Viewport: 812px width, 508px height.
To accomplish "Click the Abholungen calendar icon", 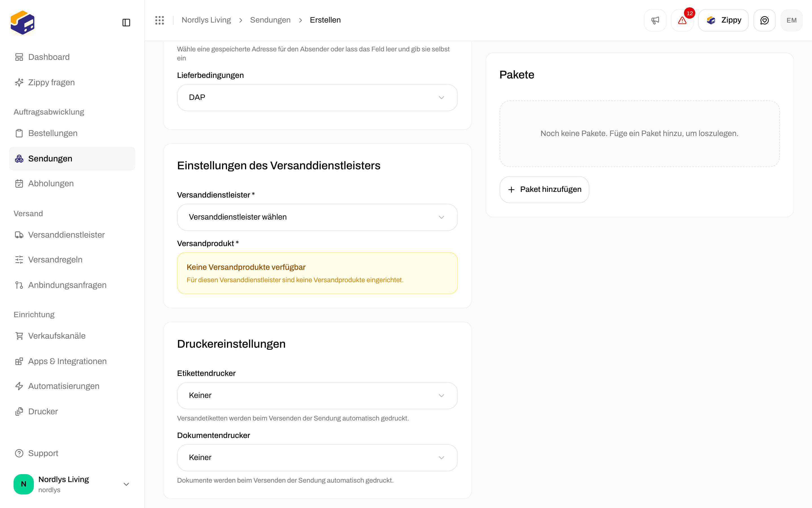I will pos(19,183).
